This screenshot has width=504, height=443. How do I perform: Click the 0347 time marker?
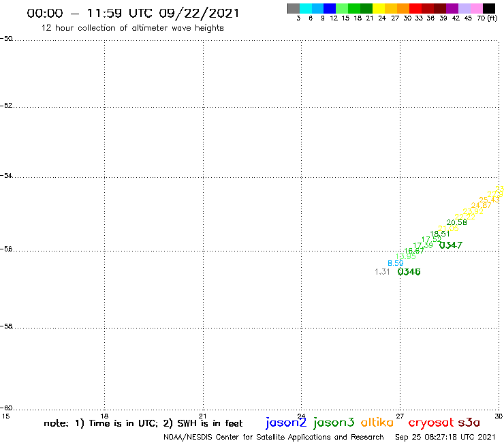[x=451, y=245]
